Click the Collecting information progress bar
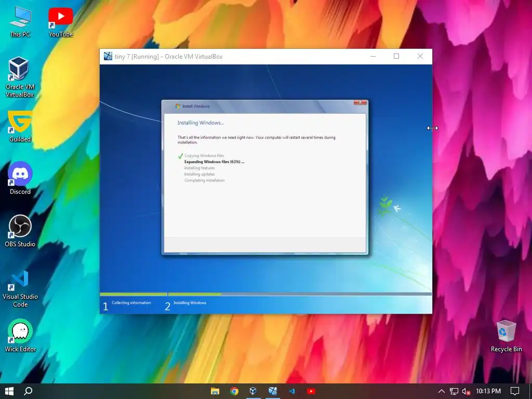 tap(134, 294)
